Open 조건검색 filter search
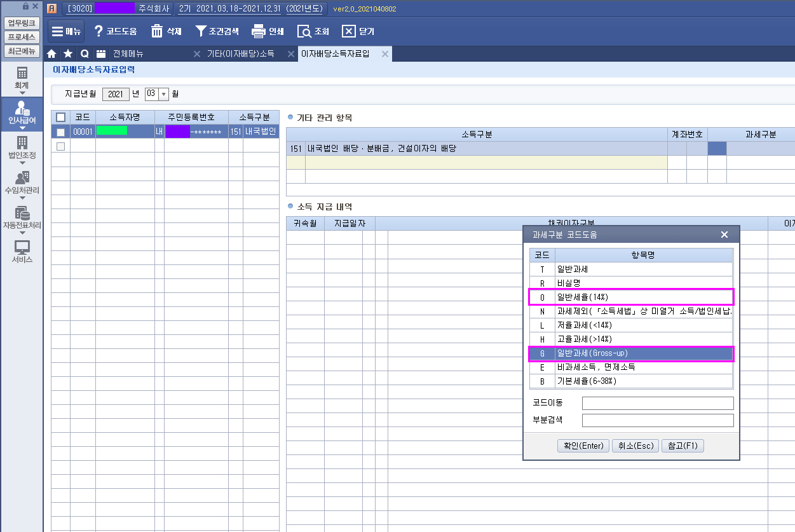This screenshot has width=795, height=532. (x=217, y=31)
